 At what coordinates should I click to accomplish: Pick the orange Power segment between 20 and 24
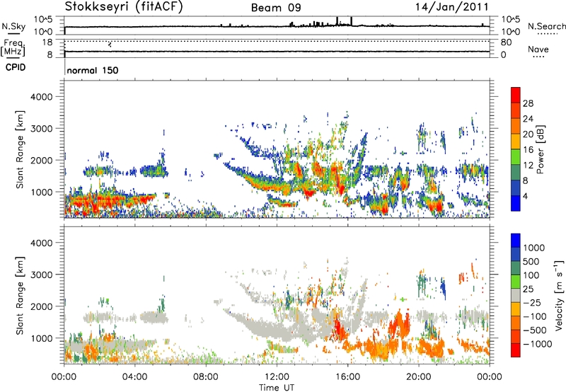pos(516,127)
